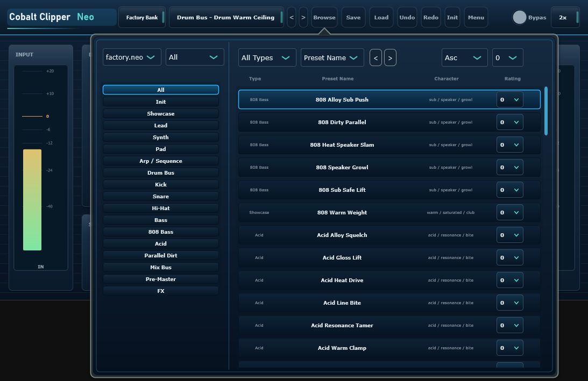
Task: Click the Character column header
Action: click(447, 78)
